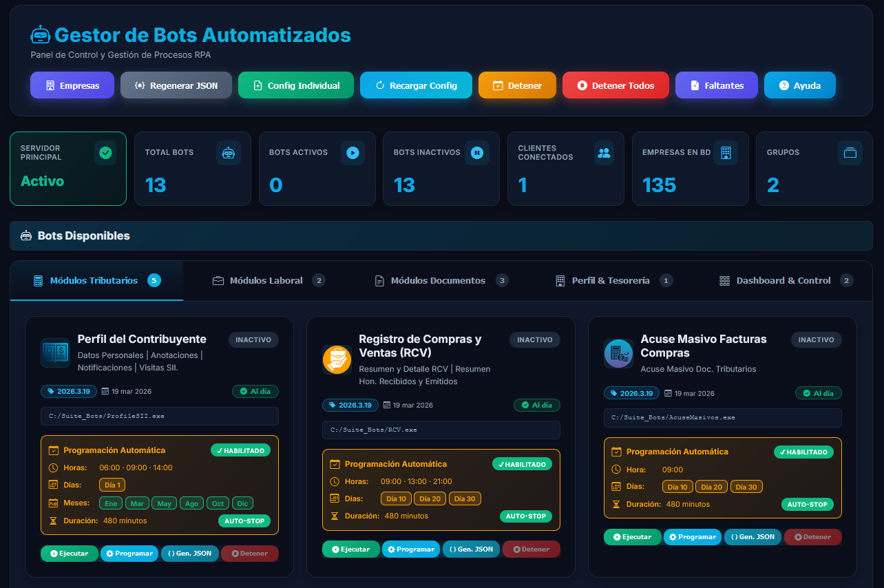Click the play icon in Bots Activos card
This screenshot has width=884, height=588.
[353, 153]
